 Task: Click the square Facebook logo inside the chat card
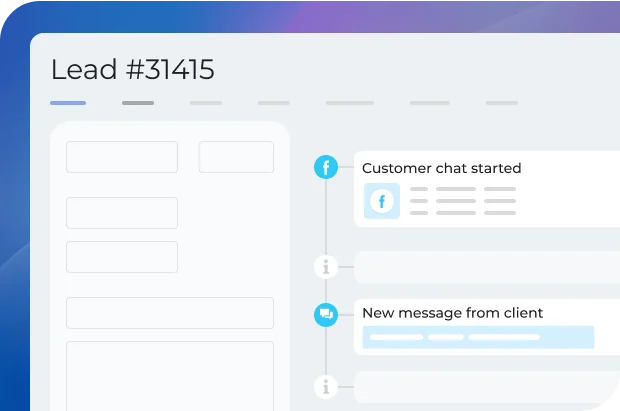[x=381, y=201]
